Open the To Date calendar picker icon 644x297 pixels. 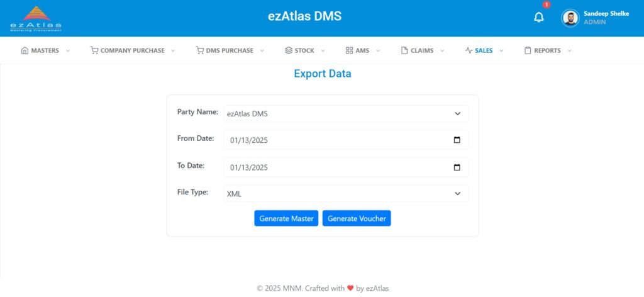coord(457,167)
